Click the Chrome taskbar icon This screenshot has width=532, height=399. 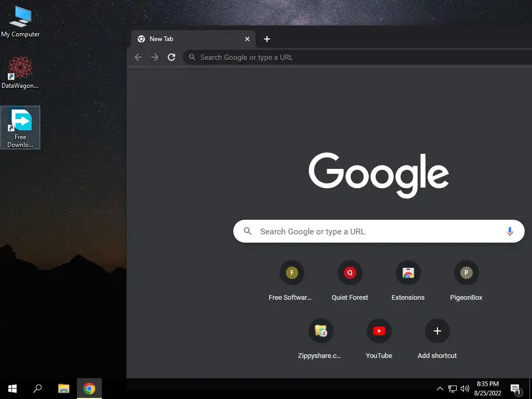(x=89, y=389)
